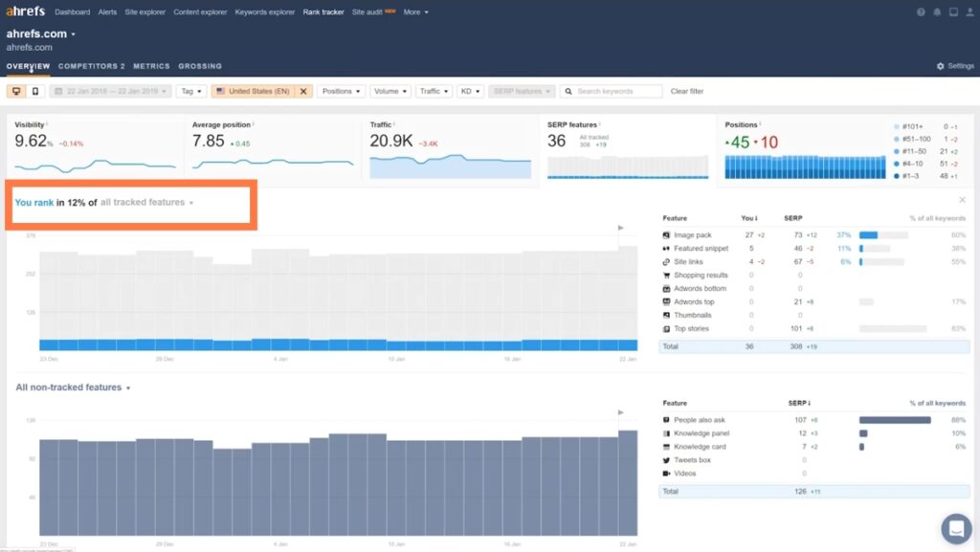The image size is (980, 552).
Task: Click the Visibility metric card
Action: coord(96,150)
